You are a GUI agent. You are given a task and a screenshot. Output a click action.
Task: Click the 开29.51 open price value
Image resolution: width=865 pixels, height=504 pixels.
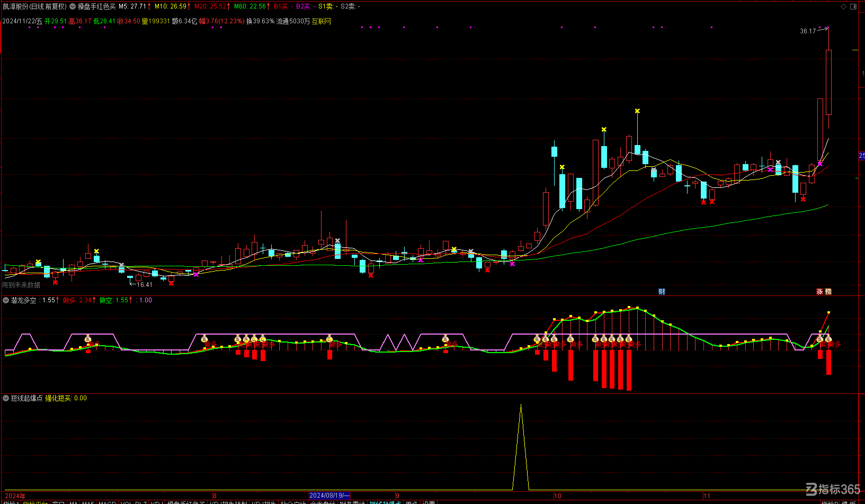(x=56, y=21)
